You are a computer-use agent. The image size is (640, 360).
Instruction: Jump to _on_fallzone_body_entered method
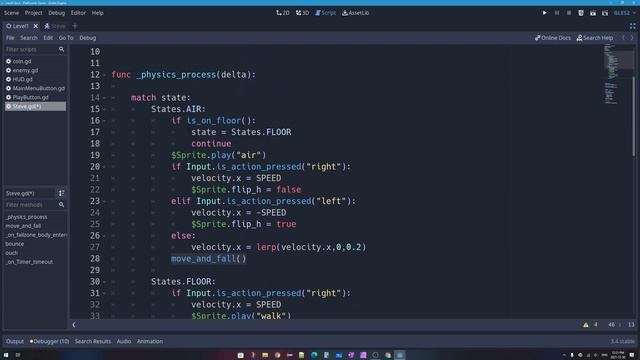(x=36, y=235)
